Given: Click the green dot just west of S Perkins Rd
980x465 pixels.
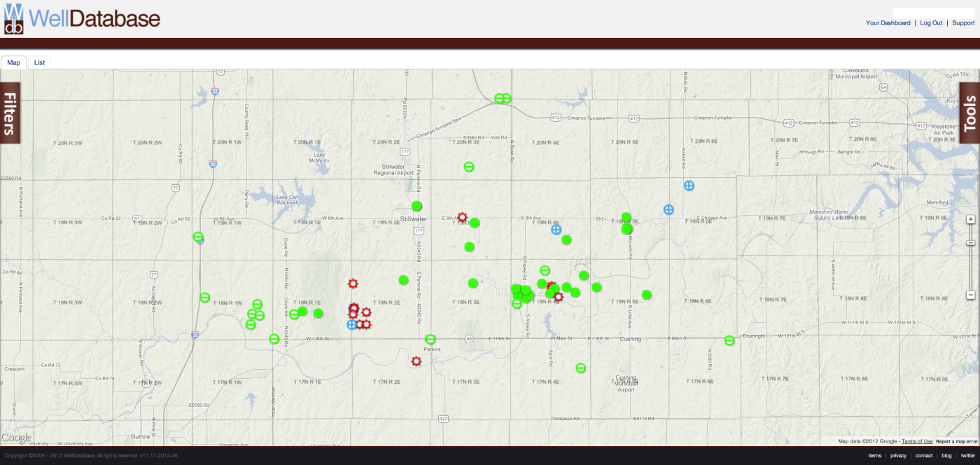Looking at the screenshot, I should tap(403, 280).
